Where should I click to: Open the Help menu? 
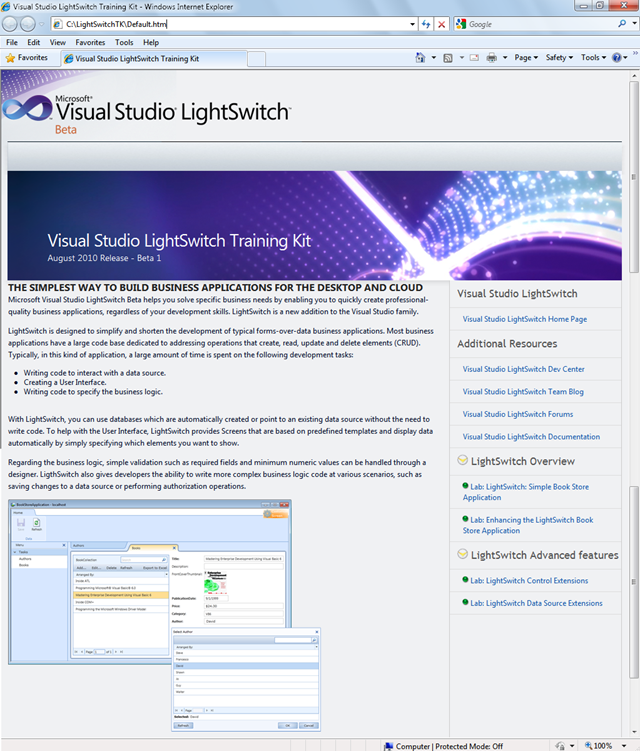pyautogui.click(x=151, y=42)
